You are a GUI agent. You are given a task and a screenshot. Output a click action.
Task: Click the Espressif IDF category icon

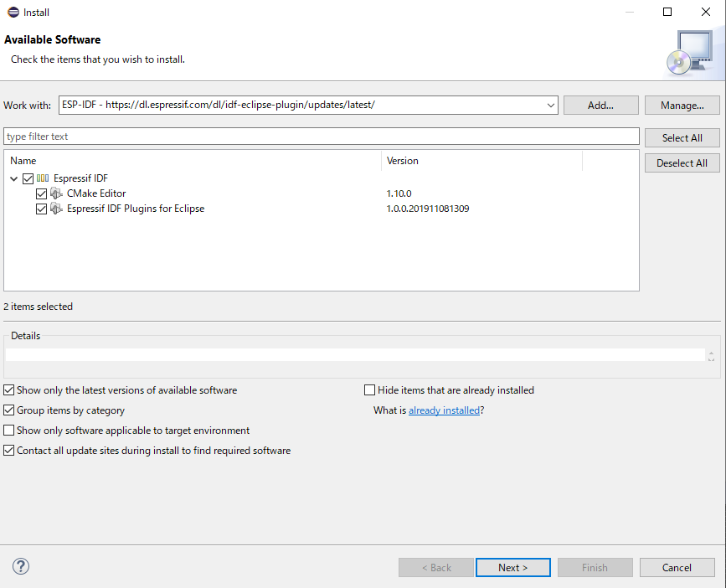[43, 178]
